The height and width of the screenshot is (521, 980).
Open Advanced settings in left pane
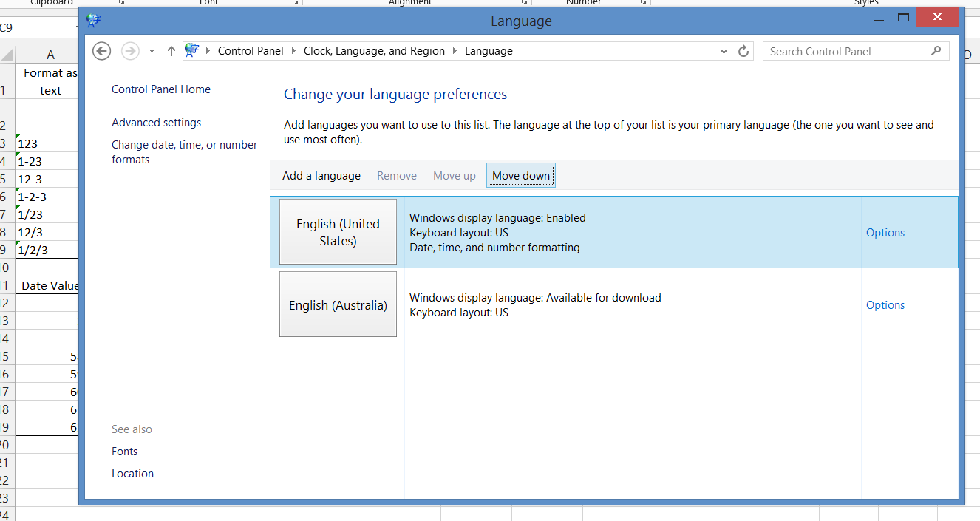pyautogui.click(x=156, y=123)
